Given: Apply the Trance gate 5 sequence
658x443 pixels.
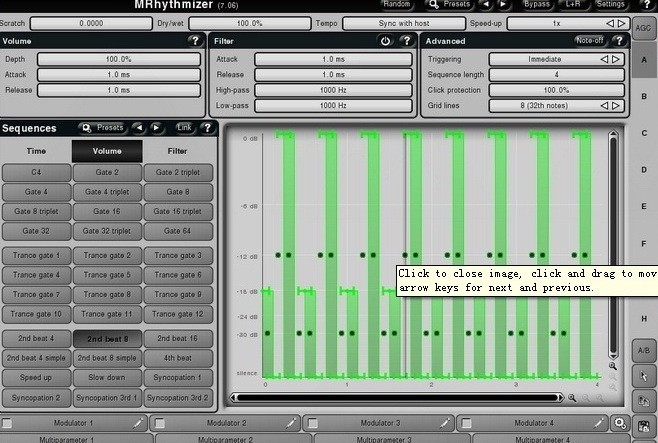Looking at the screenshot, I should tap(107, 275).
